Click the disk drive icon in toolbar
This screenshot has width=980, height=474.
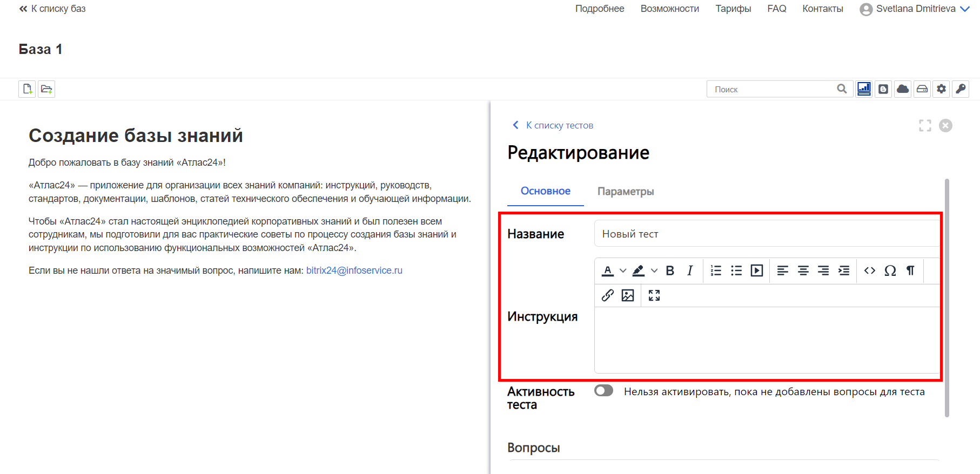pyautogui.click(x=922, y=89)
